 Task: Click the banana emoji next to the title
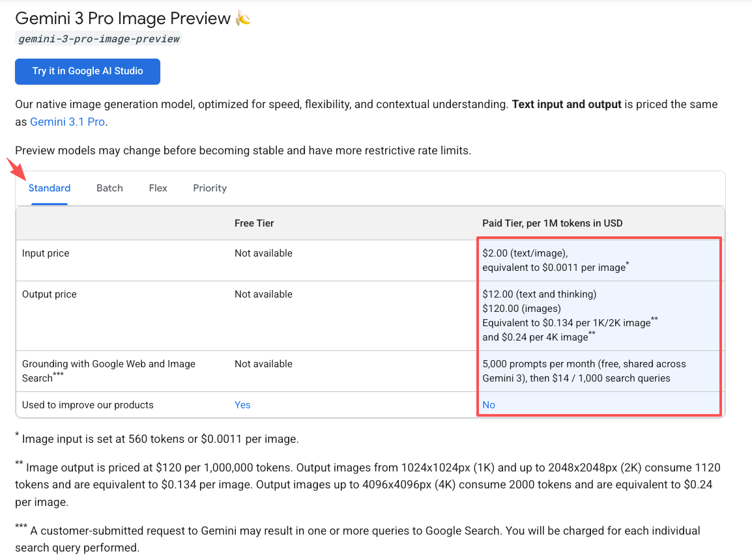click(x=243, y=18)
